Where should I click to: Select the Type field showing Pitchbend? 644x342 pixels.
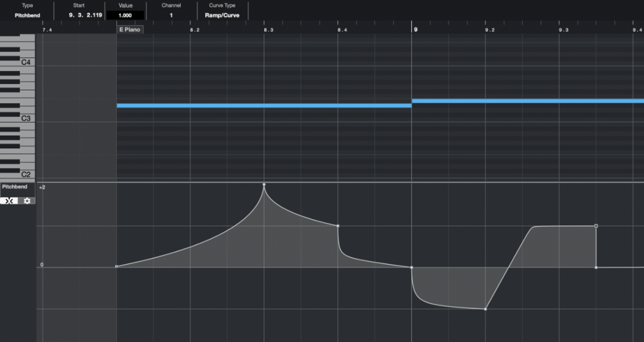[27, 15]
